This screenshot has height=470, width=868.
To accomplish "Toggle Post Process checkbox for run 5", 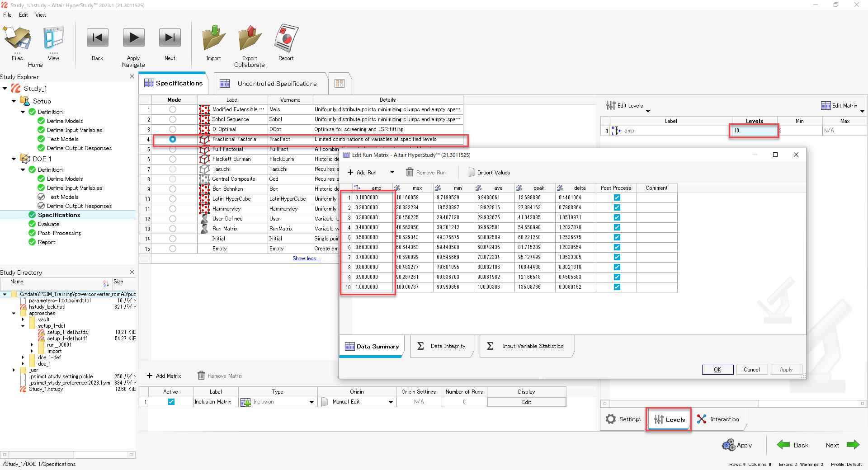I will (x=617, y=237).
